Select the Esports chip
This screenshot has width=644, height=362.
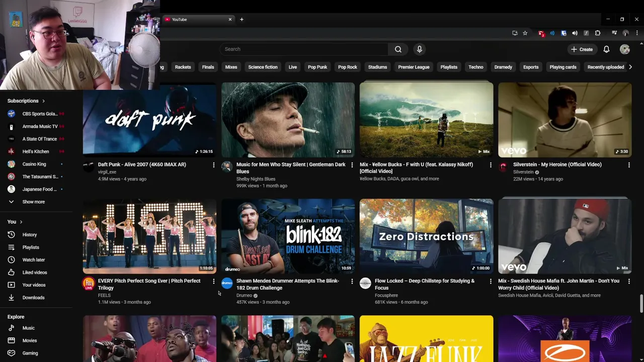[x=531, y=67]
